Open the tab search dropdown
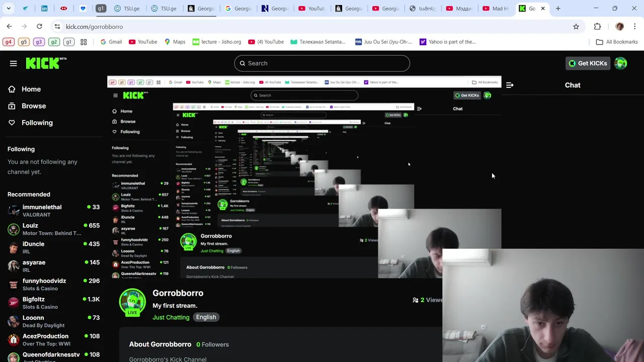 pos(9,9)
